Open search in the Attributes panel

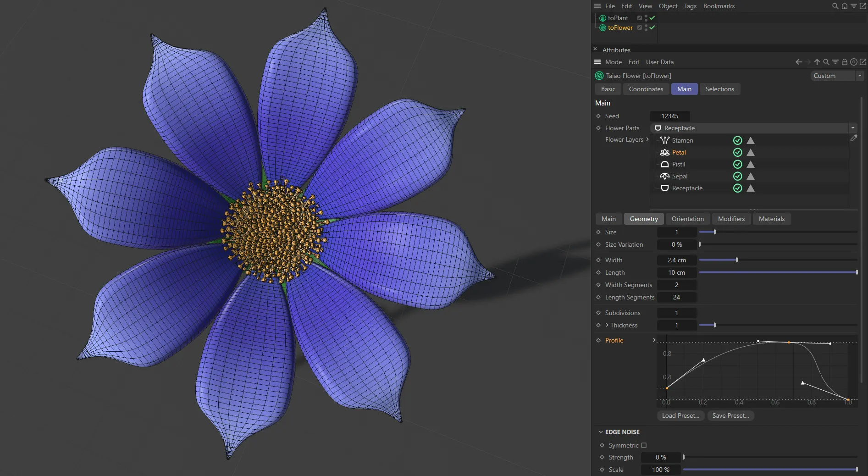tap(826, 62)
